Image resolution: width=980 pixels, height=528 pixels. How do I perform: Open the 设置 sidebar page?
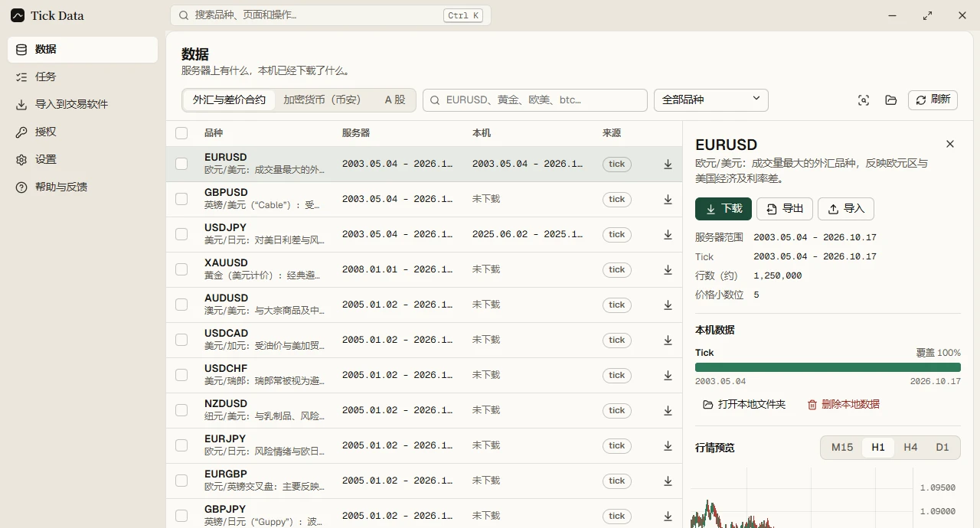tap(83, 159)
